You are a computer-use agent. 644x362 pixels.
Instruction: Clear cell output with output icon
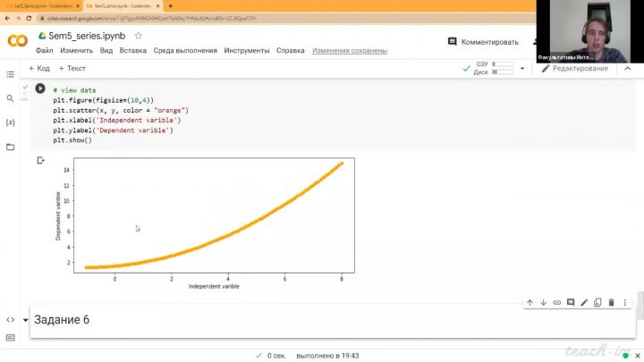[40, 161]
